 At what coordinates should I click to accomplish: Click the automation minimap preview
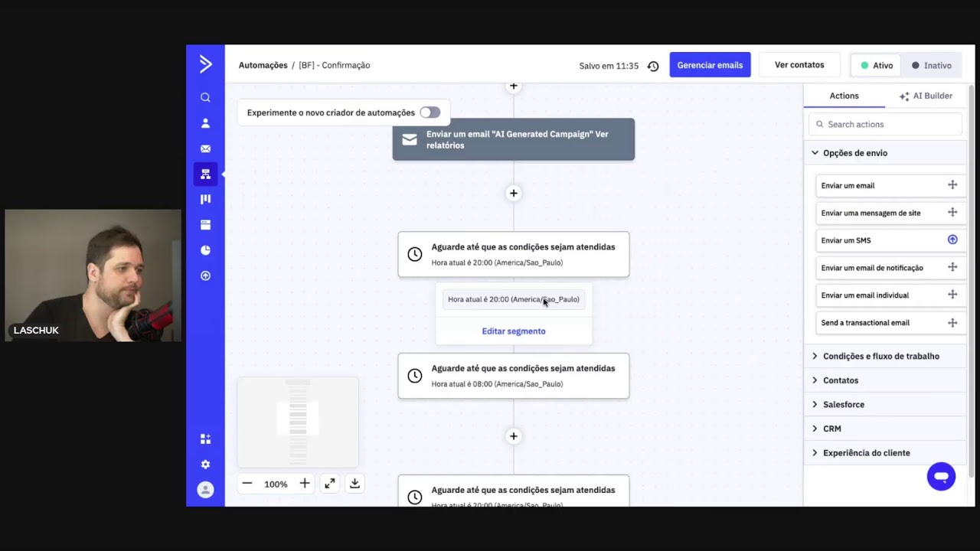[x=298, y=422]
